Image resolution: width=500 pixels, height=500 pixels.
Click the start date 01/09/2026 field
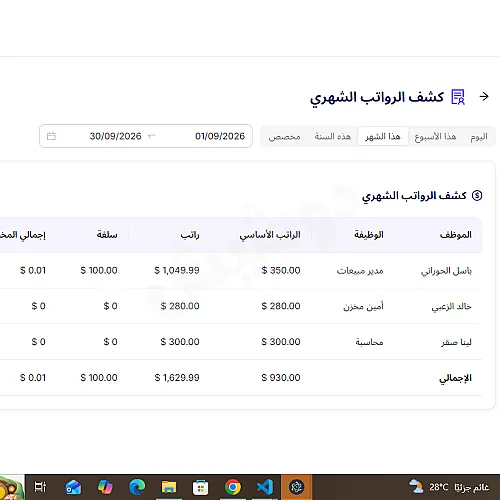pos(220,136)
